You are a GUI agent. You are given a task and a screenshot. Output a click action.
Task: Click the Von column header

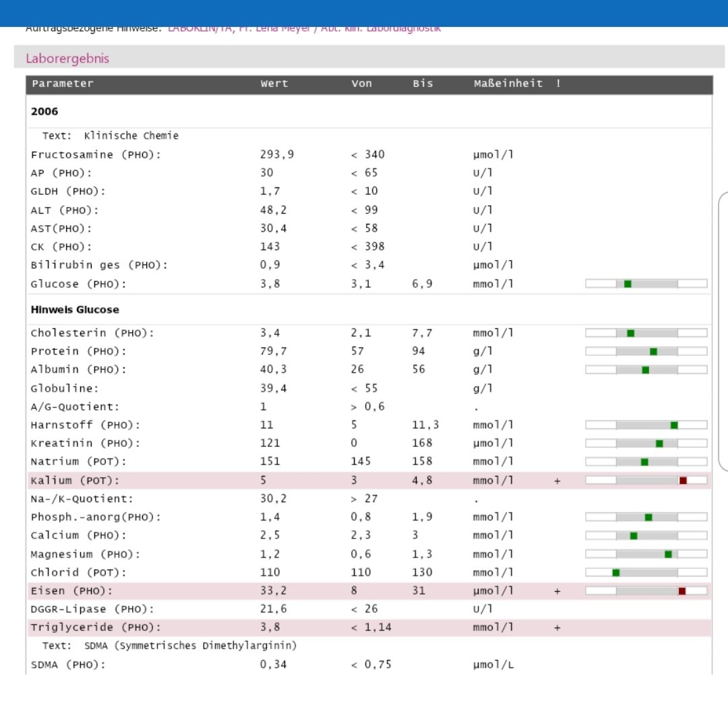361,84
